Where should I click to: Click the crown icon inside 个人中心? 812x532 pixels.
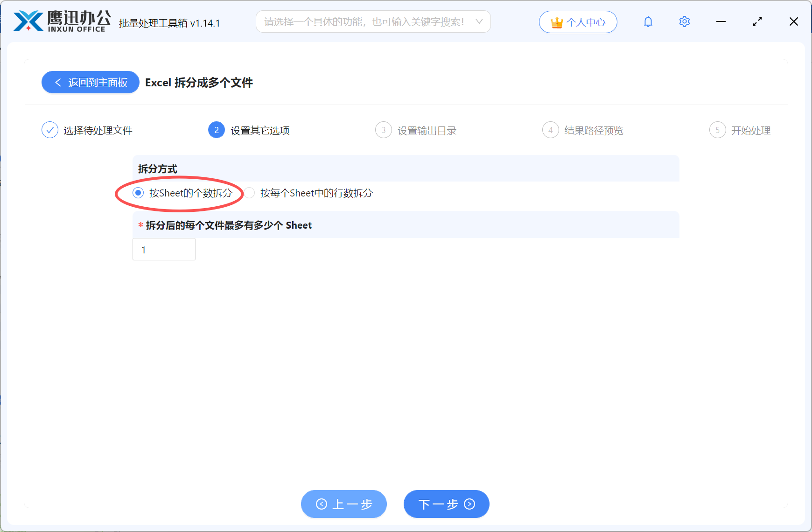click(x=556, y=21)
